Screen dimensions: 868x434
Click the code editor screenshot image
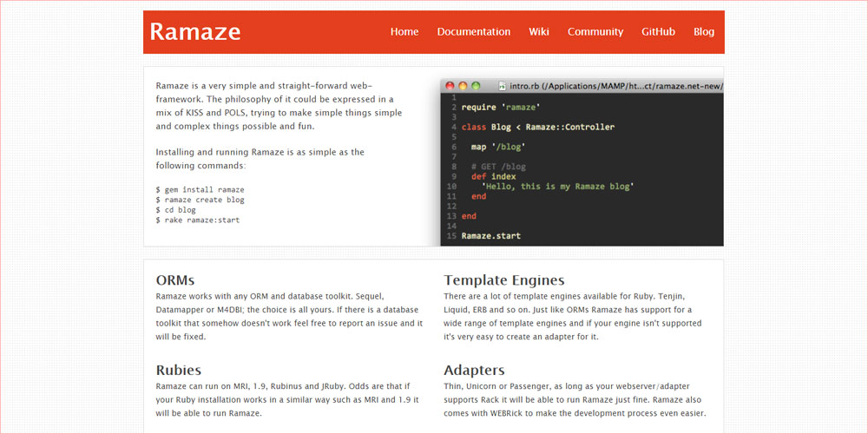pyautogui.click(x=582, y=162)
